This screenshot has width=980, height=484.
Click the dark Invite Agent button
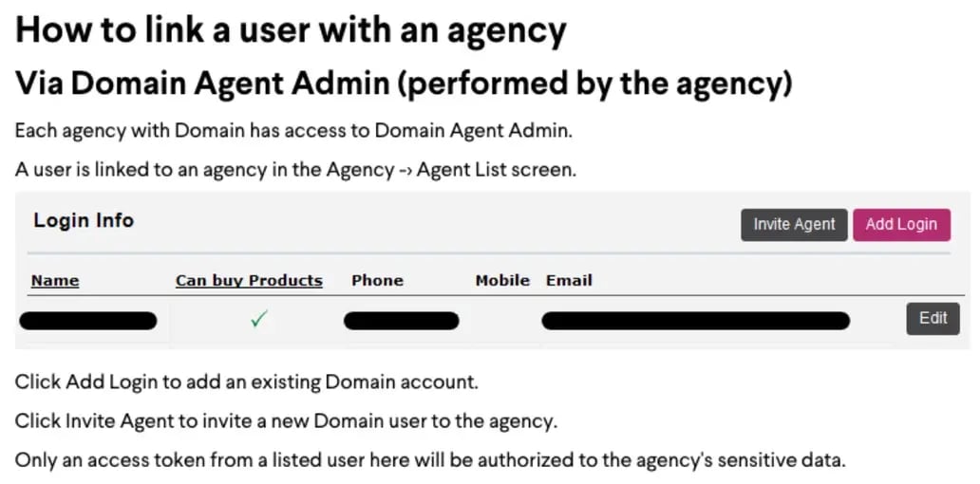[x=794, y=225]
